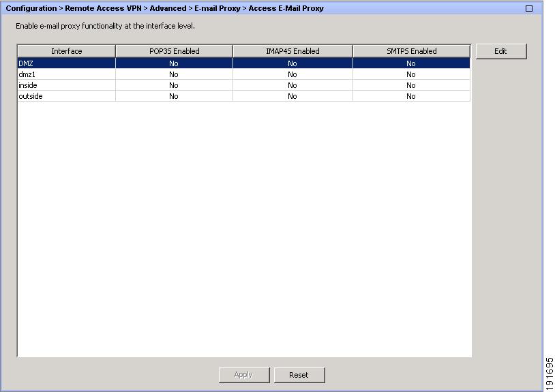555x392 pixels.
Task: Click IMAP4S value for outside row
Action: 292,96
